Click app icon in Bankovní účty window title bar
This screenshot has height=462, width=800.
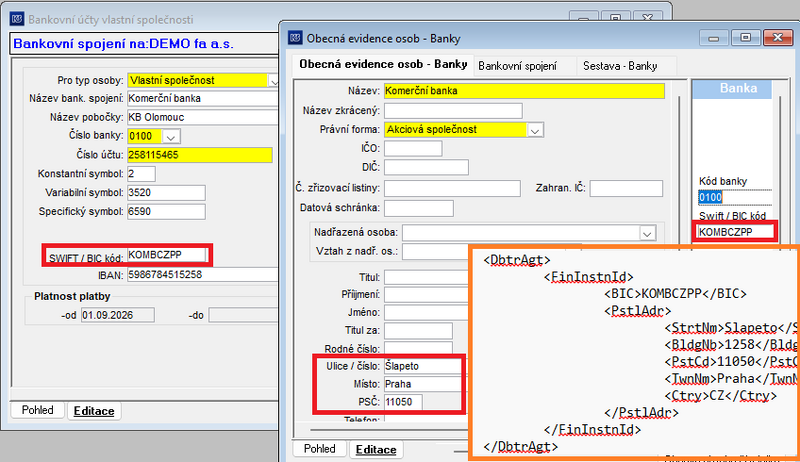[17, 19]
